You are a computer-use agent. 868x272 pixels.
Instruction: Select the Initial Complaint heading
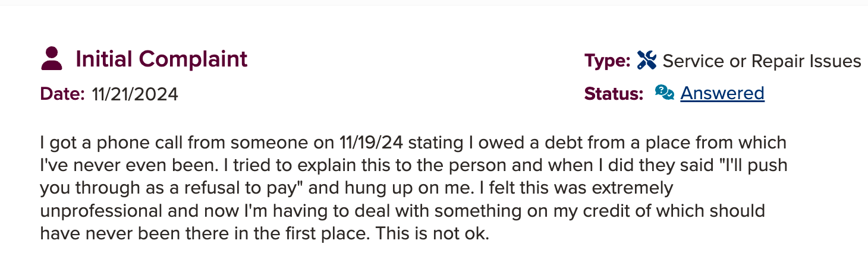tap(162, 59)
